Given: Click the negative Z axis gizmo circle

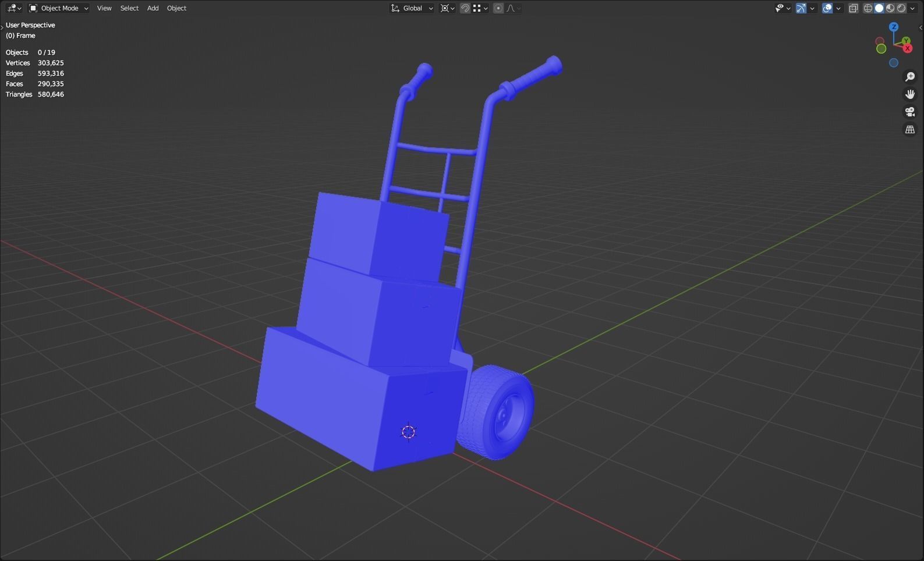Looking at the screenshot, I should click(x=894, y=63).
